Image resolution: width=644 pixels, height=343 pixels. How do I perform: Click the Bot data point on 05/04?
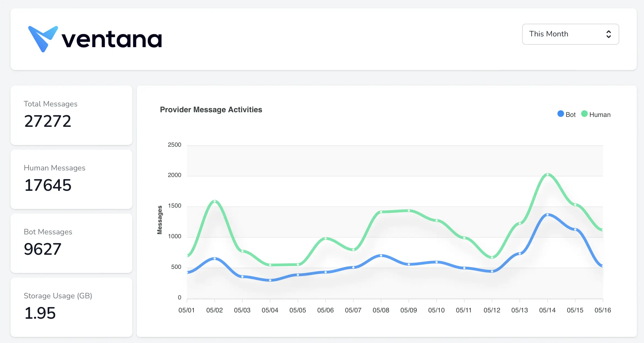(x=270, y=280)
